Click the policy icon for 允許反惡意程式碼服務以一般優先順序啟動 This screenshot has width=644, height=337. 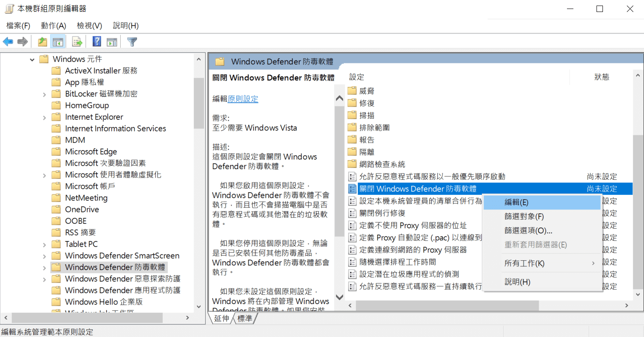click(x=352, y=176)
